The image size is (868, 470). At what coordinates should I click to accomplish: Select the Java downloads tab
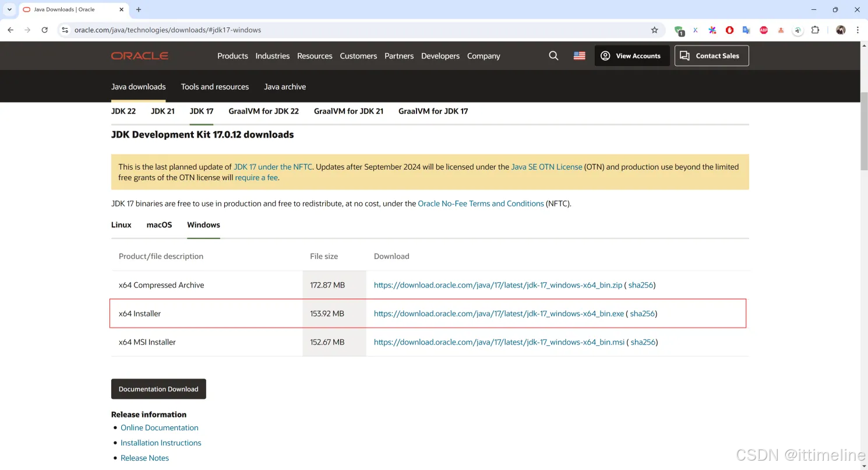tap(139, 86)
